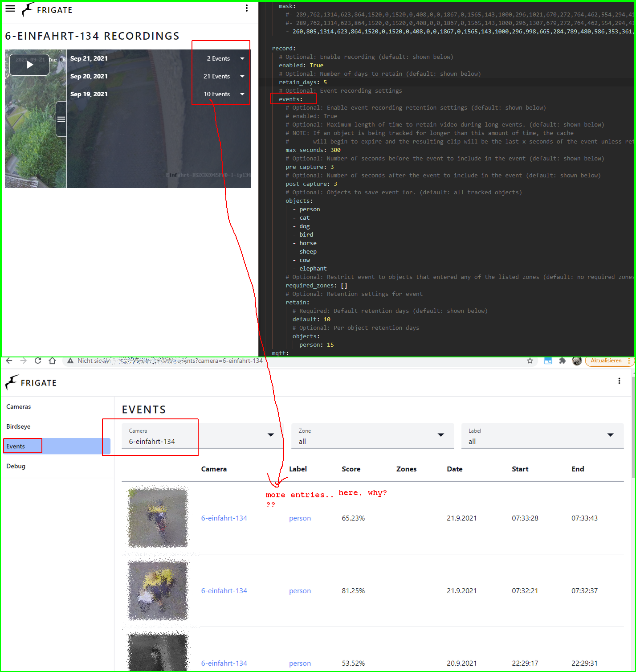Open the 'person' label link of the first event
Viewport: 636px width, 672px height.
point(300,518)
